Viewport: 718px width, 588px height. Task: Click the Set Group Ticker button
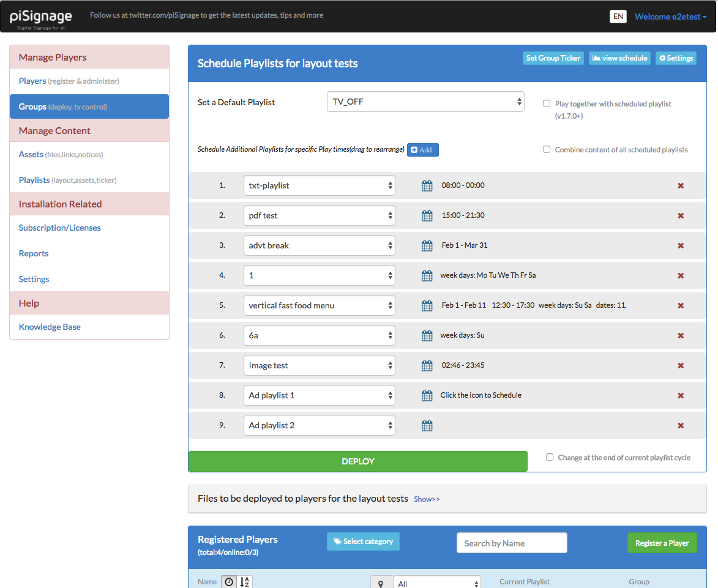click(x=553, y=58)
